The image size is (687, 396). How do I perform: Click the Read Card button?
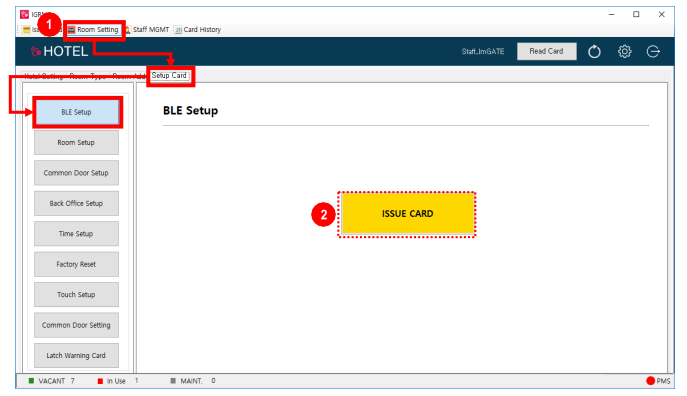[546, 51]
